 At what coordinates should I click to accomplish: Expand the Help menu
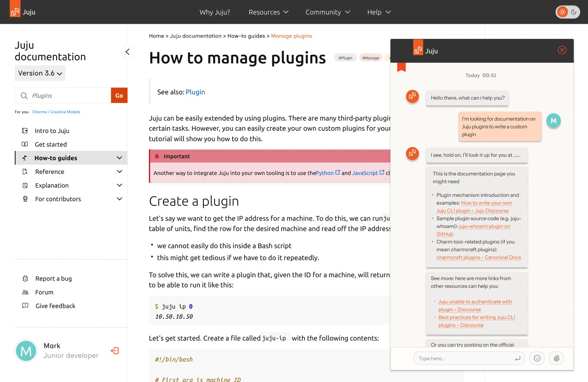click(379, 12)
